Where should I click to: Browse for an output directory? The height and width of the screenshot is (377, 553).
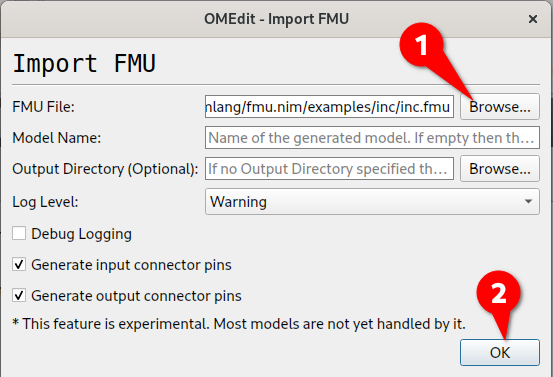click(x=500, y=169)
